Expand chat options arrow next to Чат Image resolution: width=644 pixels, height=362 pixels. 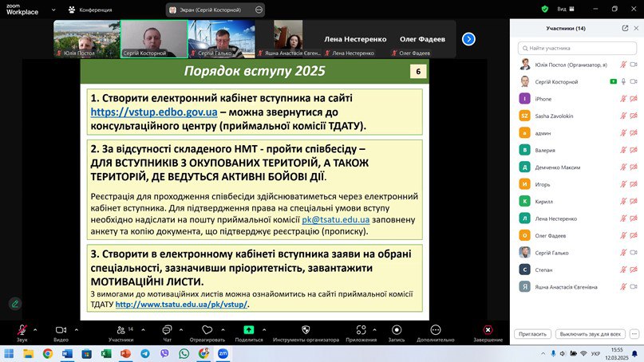[x=180, y=329]
